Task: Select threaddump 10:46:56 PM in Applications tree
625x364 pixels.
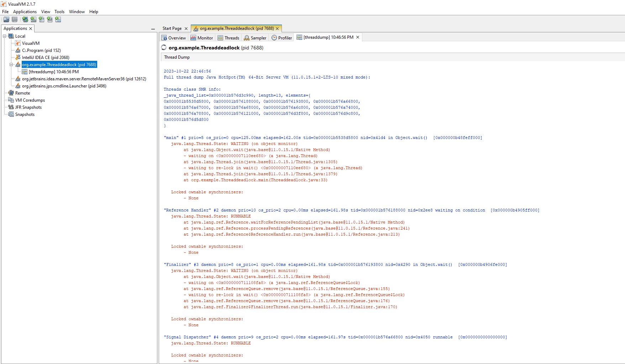Action: click(x=54, y=71)
